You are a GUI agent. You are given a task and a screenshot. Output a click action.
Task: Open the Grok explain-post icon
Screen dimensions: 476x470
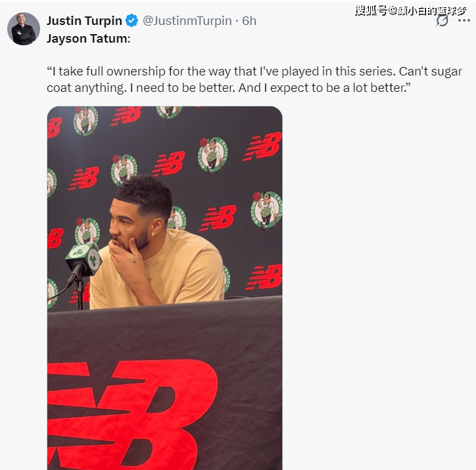pyautogui.click(x=443, y=20)
